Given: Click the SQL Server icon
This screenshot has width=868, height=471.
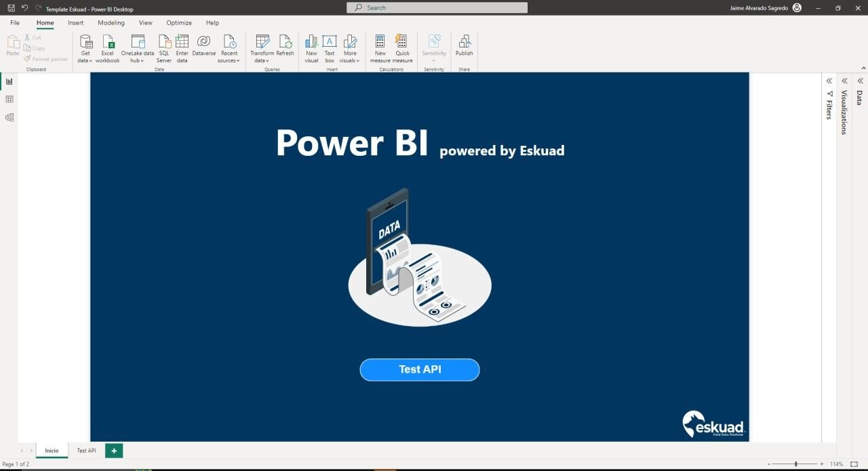Looking at the screenshot, I should point(164,41).
